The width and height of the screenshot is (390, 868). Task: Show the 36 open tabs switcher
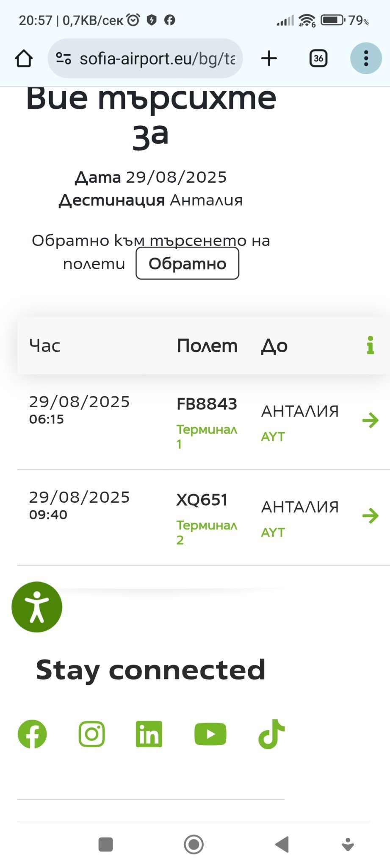pos(318,58)
